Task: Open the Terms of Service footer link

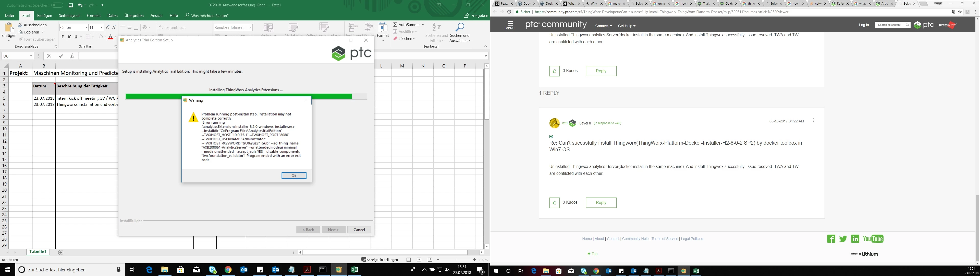Action: (x=665, y=239)
